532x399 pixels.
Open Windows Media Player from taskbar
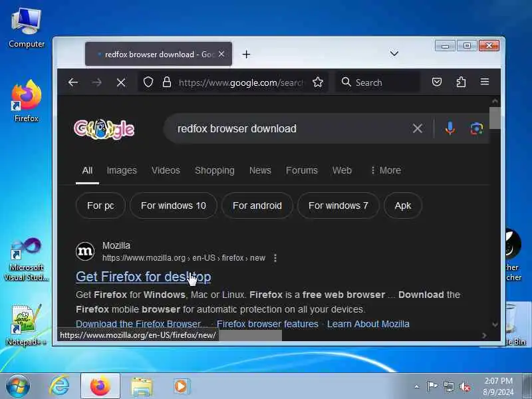click(182, 386)
